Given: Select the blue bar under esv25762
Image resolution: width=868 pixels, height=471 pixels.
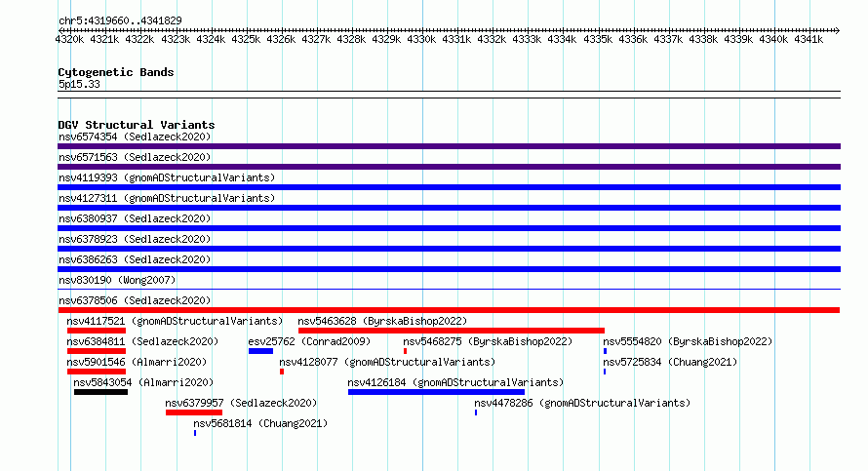Looking at the screenshot, I should pyautogui.click(x=260, y=351).
